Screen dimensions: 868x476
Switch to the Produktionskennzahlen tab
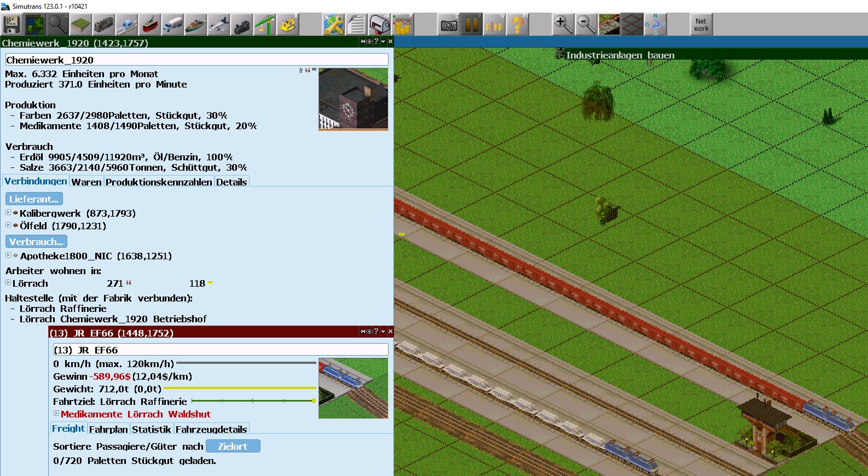click(159, 182)
